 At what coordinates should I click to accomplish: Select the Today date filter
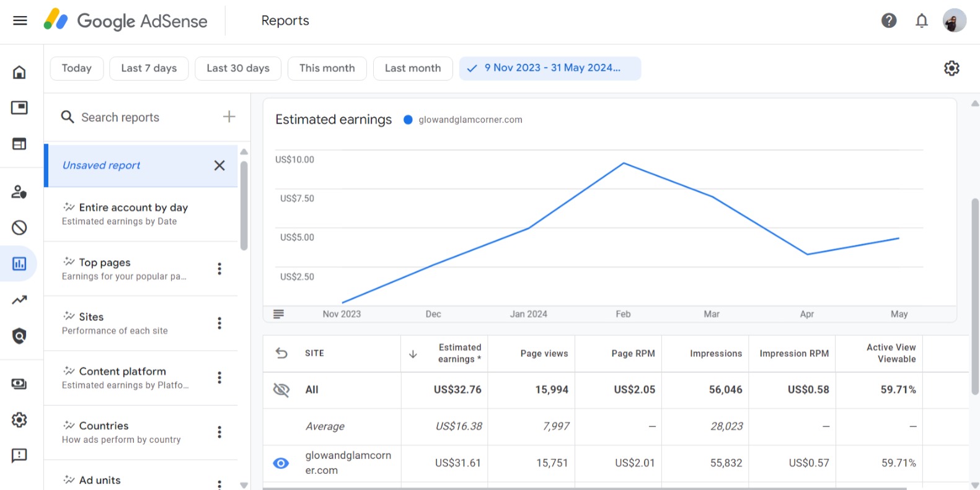click(77, 68)
